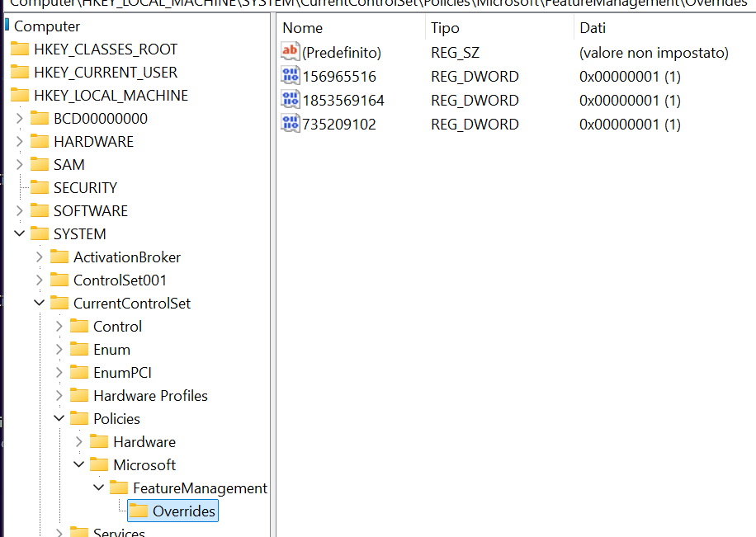The image size is (756, 537).
Task: Click the SECURITY folder icon
Action: point(40,187)
